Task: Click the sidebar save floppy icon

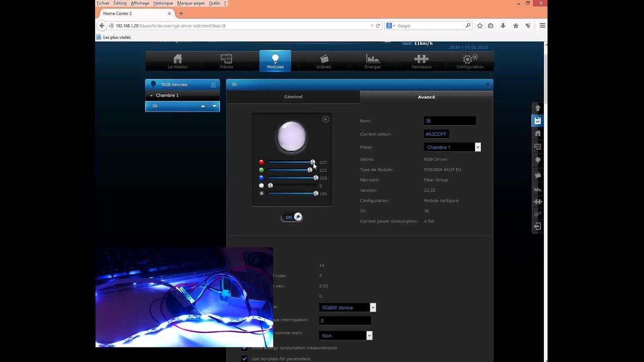Action: click(537, 121)
